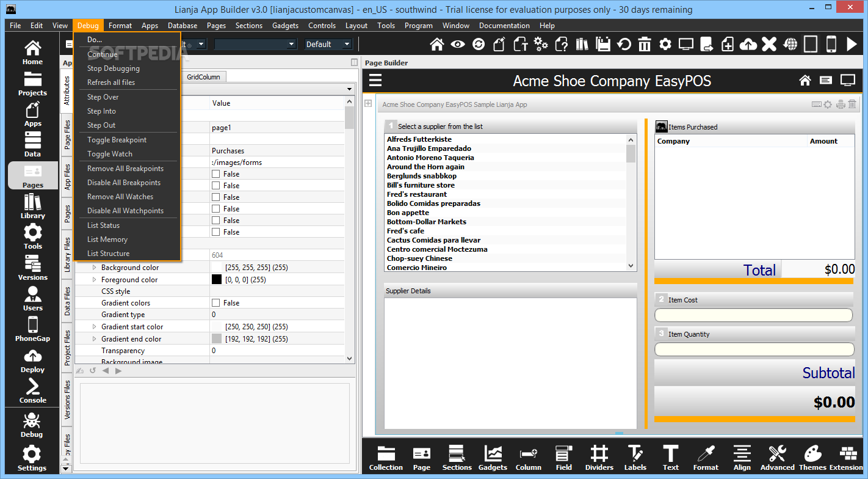Expand the Gradient end color attribute
868x479 pixels.
[x=94, y=339]
